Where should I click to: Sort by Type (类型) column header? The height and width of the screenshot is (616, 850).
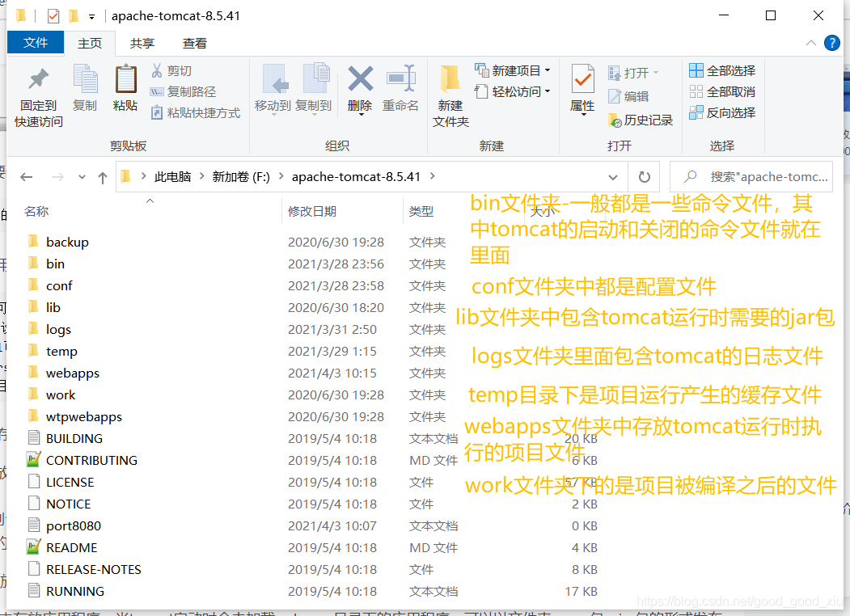click(x=421, y=211)
